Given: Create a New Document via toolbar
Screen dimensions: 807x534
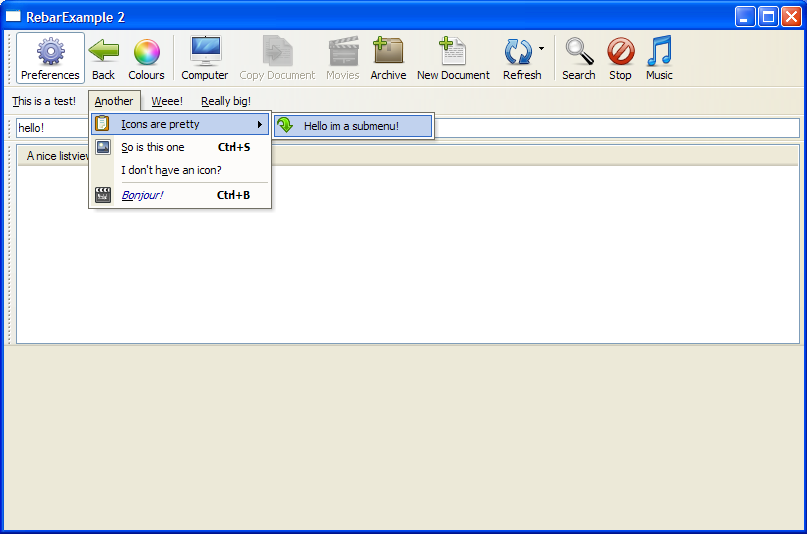Looking at the screenshot, I should pyautogui.click(x=453, y=51).
